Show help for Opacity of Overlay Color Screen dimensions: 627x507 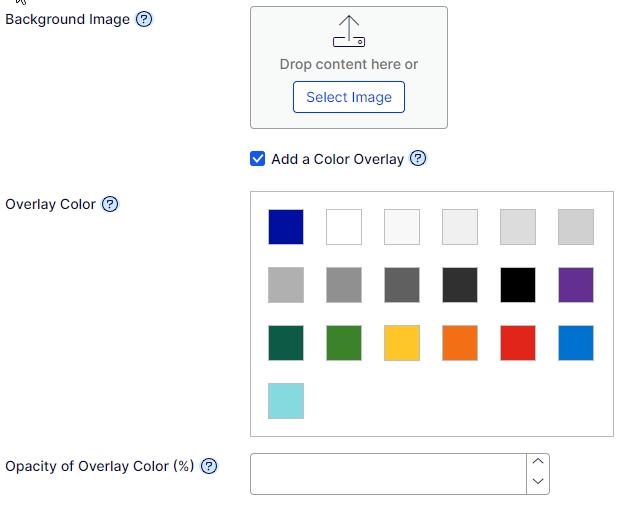click(210, 466)
